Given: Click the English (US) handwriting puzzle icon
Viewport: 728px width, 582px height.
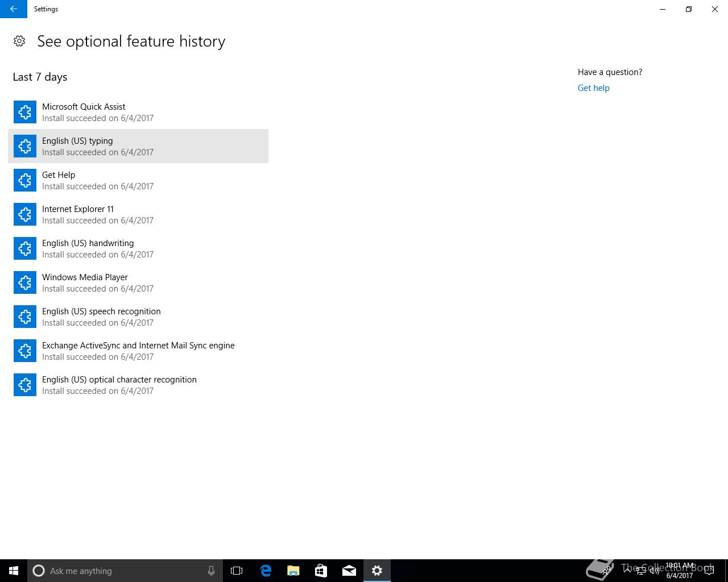Looking at the screenshot, I should pos(25,248).
